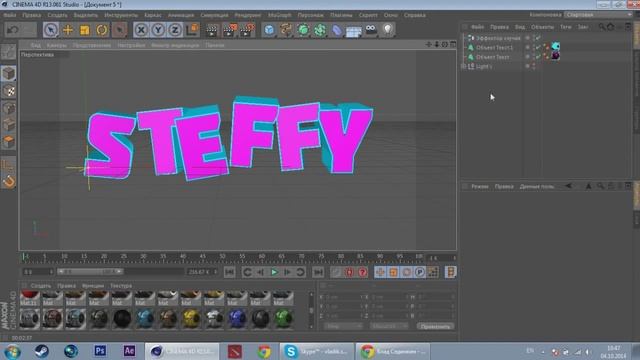Open the Файл menu in the menu bar
Viewport: 640px width, 360px height.
(x=10, y=15)
